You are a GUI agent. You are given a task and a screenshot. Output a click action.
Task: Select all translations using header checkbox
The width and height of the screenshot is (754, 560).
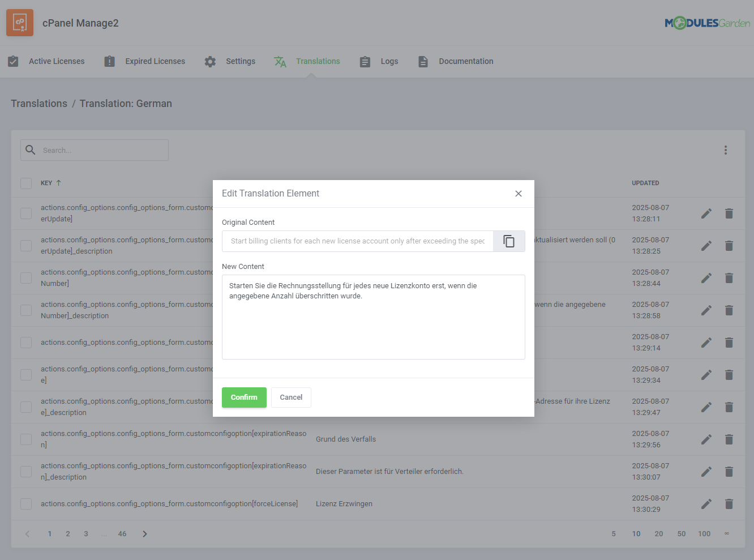pyautogui.click(x=26, y=183)
